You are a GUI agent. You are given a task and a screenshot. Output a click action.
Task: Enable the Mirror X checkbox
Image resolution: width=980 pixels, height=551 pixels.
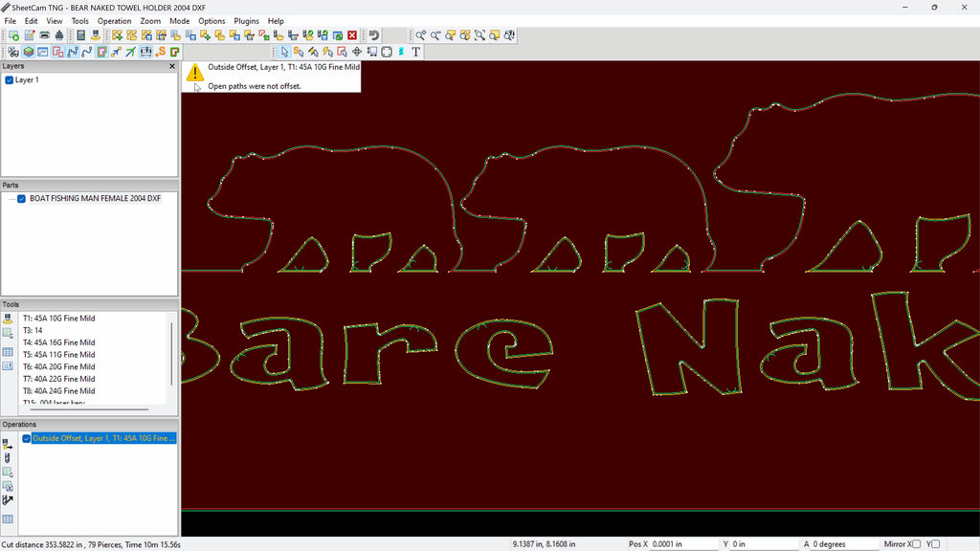pyautogui.click(x=916, y=544)
